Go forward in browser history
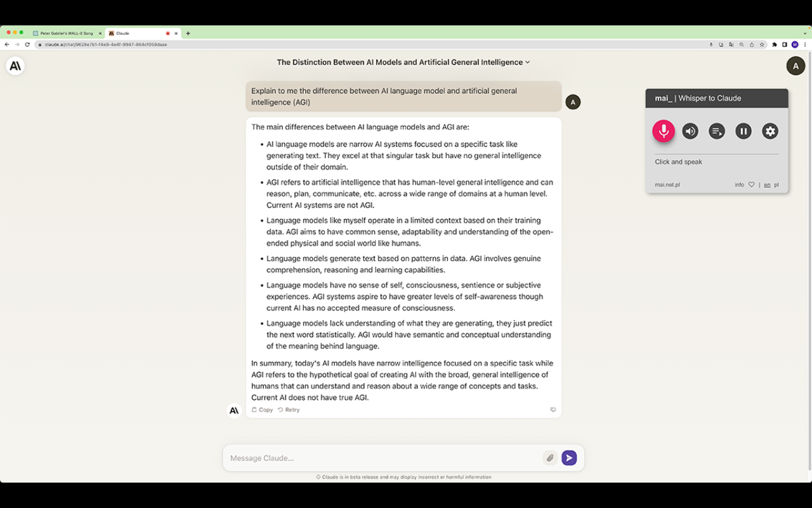812x508 pixels. coord(17,44)
